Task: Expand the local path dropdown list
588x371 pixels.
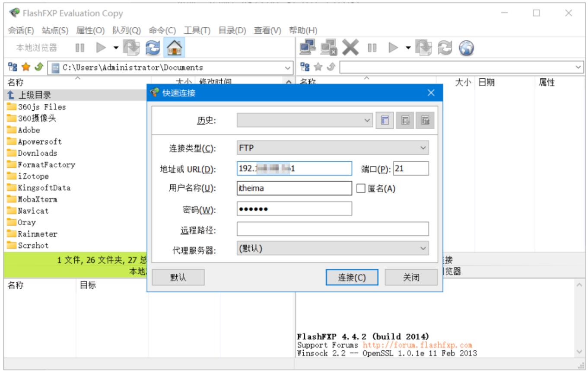Action: (x=288, y=67)
